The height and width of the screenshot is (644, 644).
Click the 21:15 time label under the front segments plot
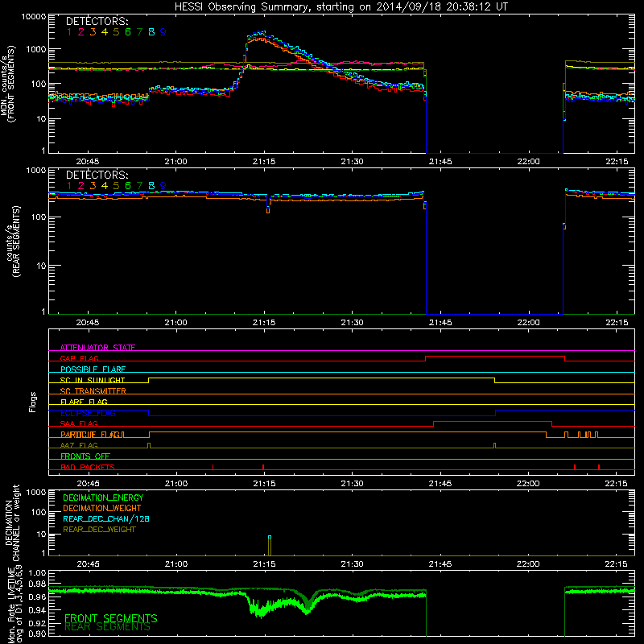coord(264,162)
